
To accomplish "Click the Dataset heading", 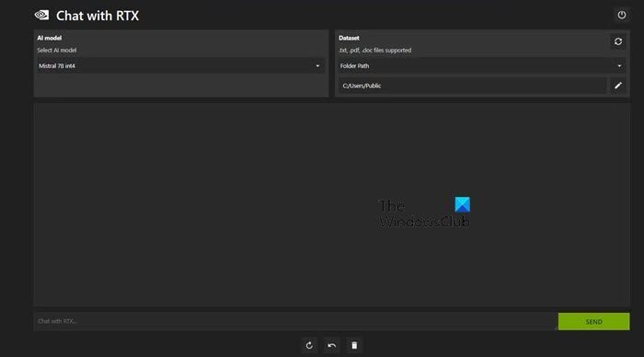I will 349,38.
